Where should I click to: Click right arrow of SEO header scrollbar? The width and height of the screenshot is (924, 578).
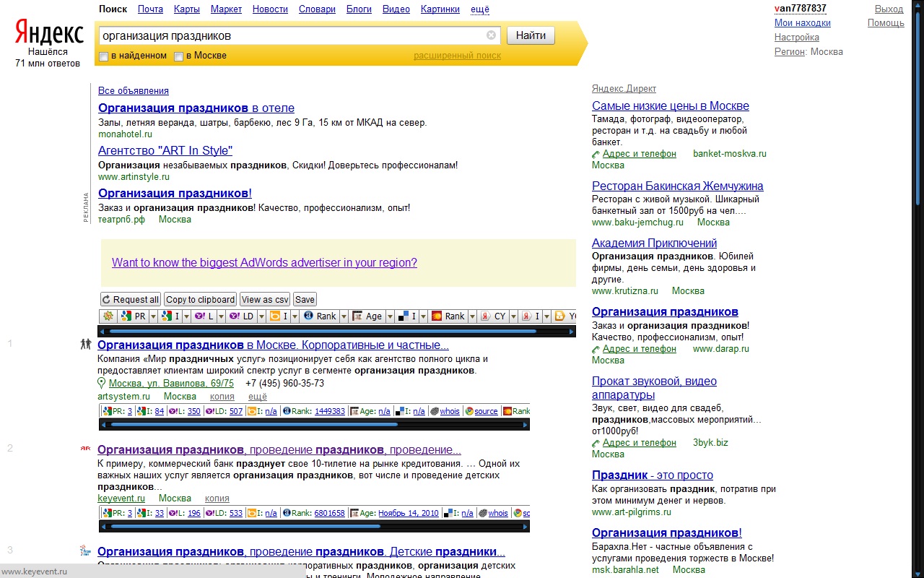click(572, 332)
